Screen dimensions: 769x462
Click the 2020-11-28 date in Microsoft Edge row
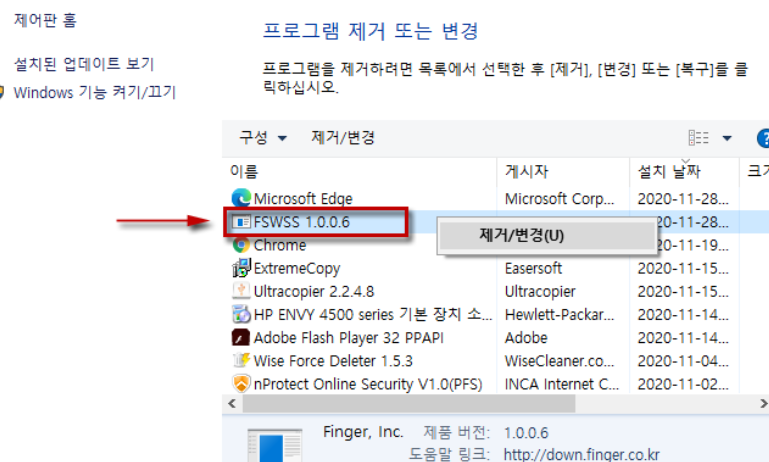683,199
